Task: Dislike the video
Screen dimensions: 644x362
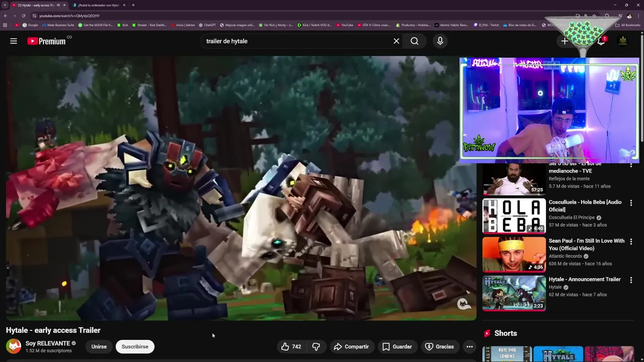Action: (x=316, y=346)
